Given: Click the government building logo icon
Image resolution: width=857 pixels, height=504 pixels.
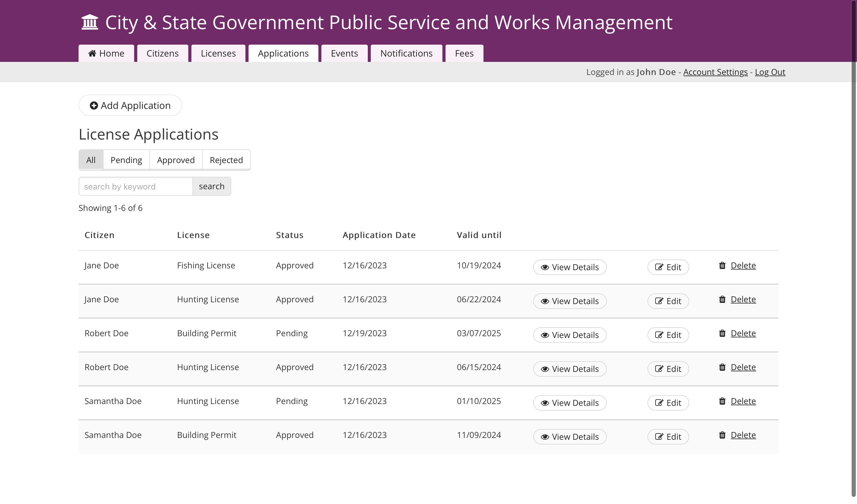Looking at the screenshot, I should (90, 22).
